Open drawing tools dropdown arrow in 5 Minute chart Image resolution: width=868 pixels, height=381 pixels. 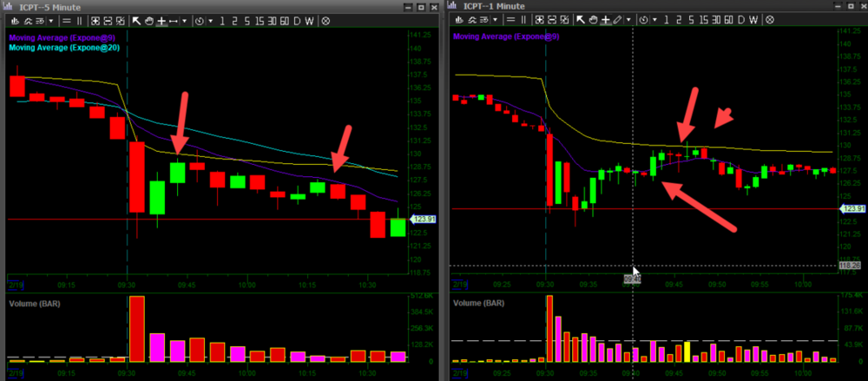click(x=184, y=19)
